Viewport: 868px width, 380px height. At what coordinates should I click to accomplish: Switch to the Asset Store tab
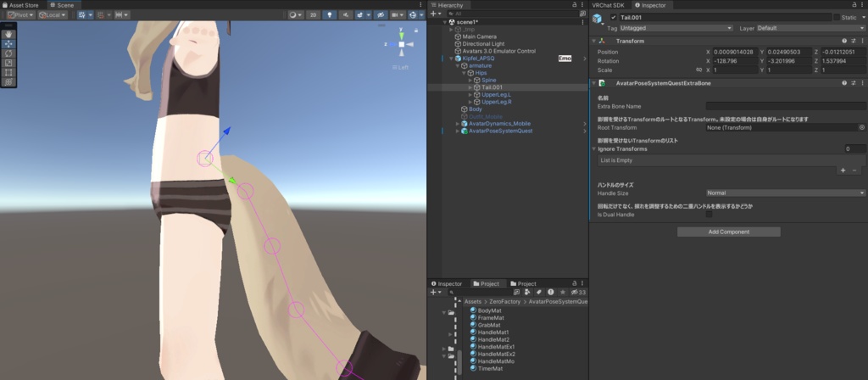point(20,5)
